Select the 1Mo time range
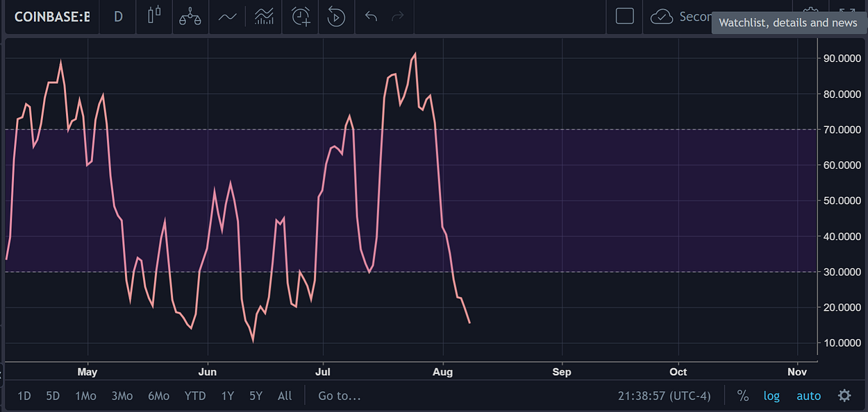The height and width of the screenshot is (412, 868). coord(85,396)
